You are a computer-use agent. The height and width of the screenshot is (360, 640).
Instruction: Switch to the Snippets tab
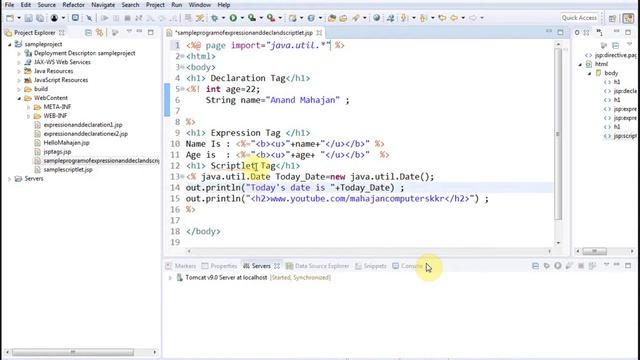point(371,266)
